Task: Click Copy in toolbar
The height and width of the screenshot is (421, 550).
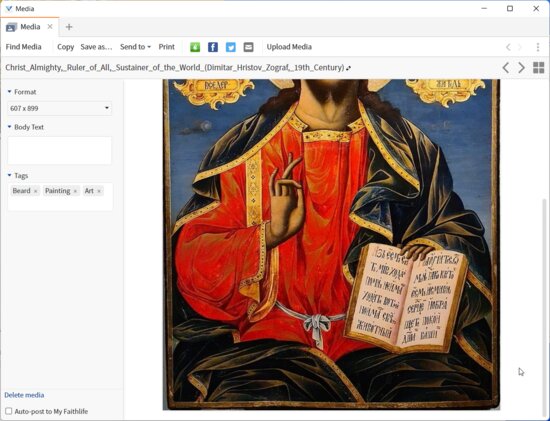Action: click(66, 47)
